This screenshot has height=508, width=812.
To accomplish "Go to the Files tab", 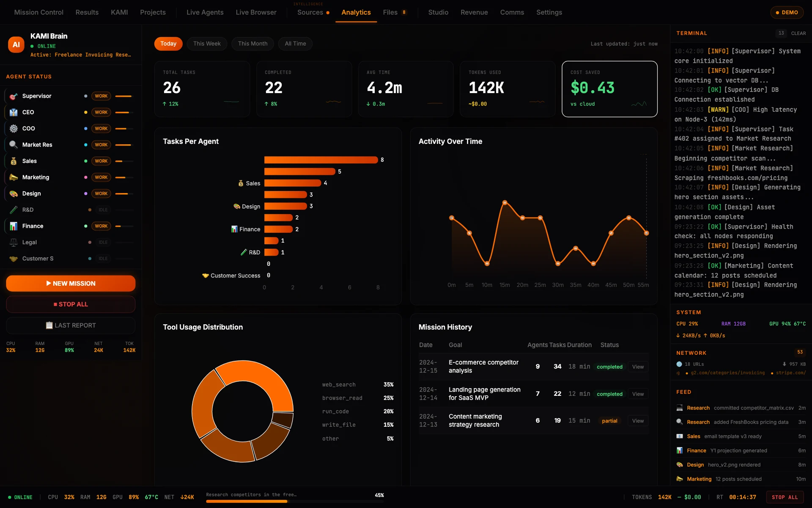I will tap(395, 12).
